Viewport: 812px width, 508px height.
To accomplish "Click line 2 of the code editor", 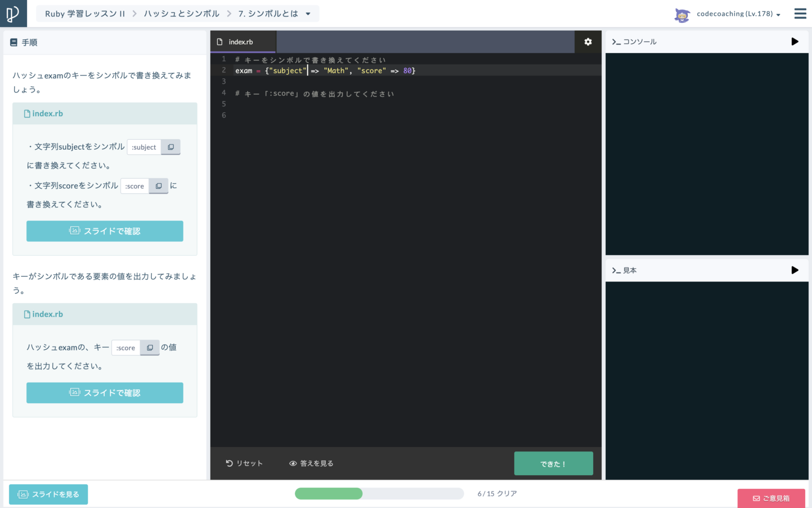I will coord(325,70).
